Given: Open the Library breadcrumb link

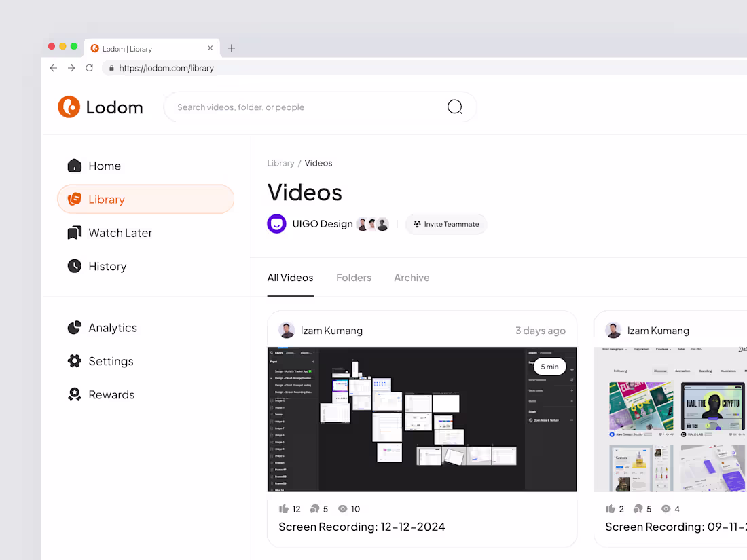Looking at the screenshot, I should (x=280, y=163).
